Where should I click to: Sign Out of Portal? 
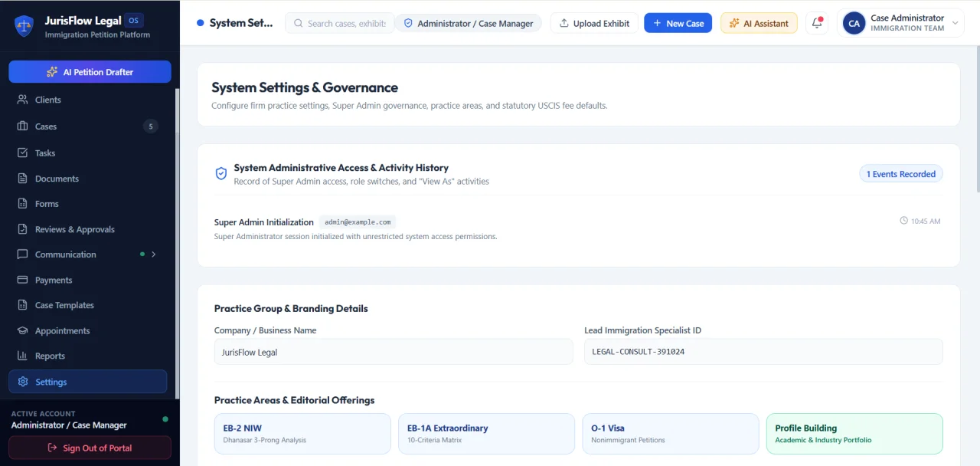(90, 448)
